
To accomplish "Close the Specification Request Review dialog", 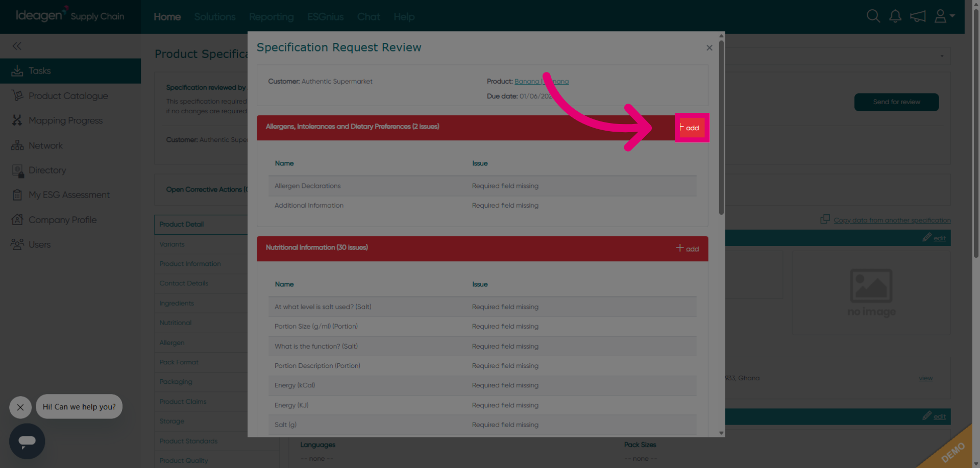I will click(709, 47).
